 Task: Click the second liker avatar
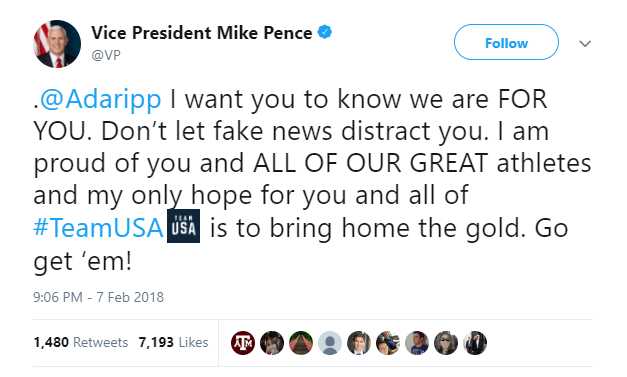tap(272, 343)
